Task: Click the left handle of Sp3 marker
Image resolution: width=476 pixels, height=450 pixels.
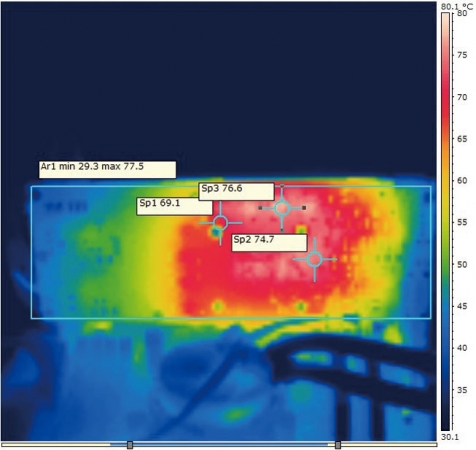Action: tap(260, 208)
